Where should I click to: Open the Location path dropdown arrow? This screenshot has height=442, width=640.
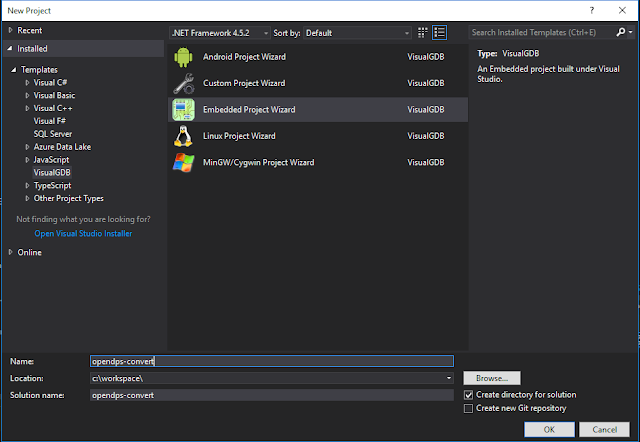click(x=449, y=378)
